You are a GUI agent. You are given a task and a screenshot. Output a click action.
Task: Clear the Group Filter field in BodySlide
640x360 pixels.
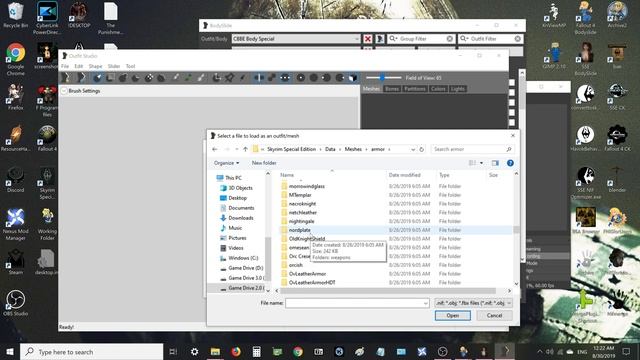pos(450,39)
